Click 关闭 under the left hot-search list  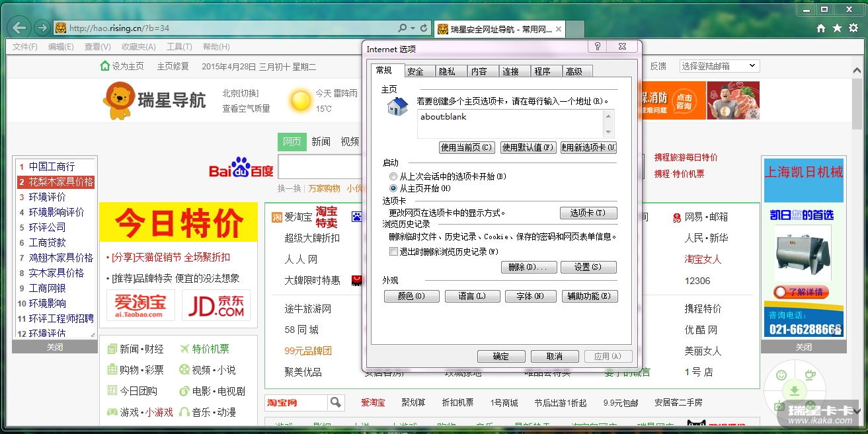tap(55, 347)
